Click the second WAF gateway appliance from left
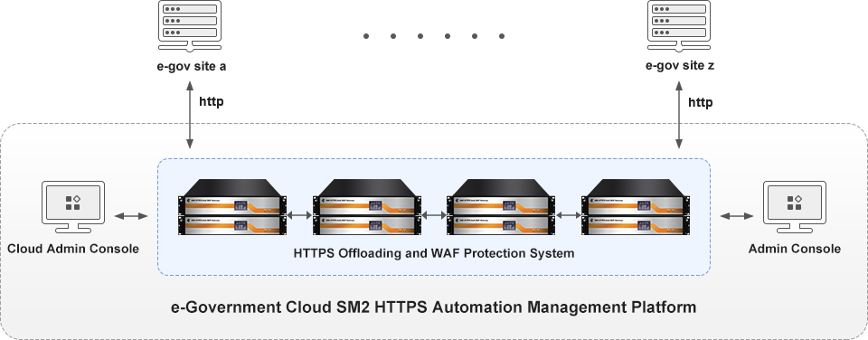Screen dimensions: 868x340 [x=368, y=206]
